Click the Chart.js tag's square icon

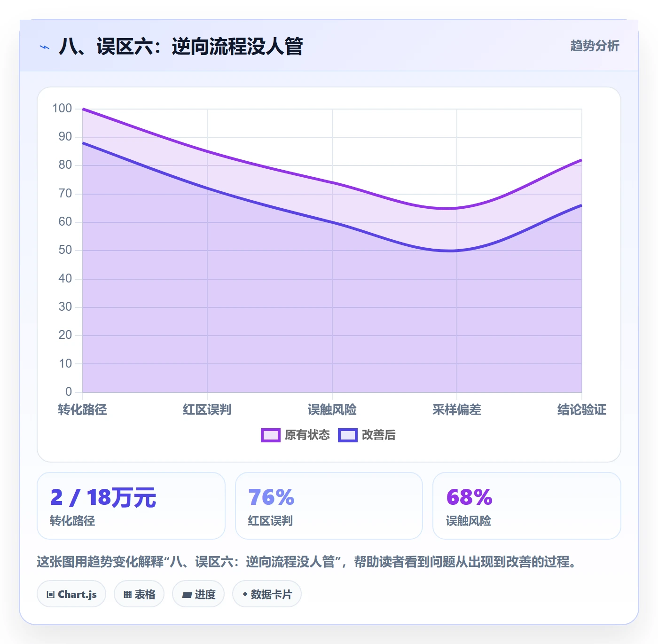[x=51, y=595]
